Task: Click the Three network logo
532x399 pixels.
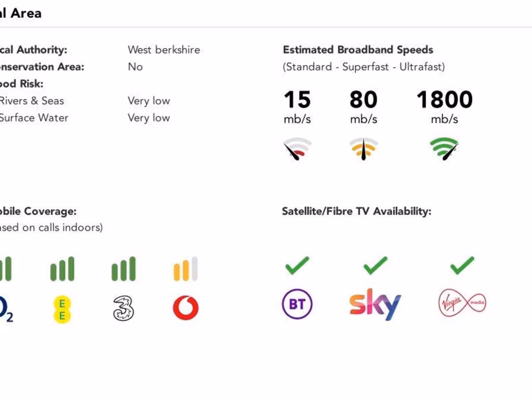Action: coord(124,308)
